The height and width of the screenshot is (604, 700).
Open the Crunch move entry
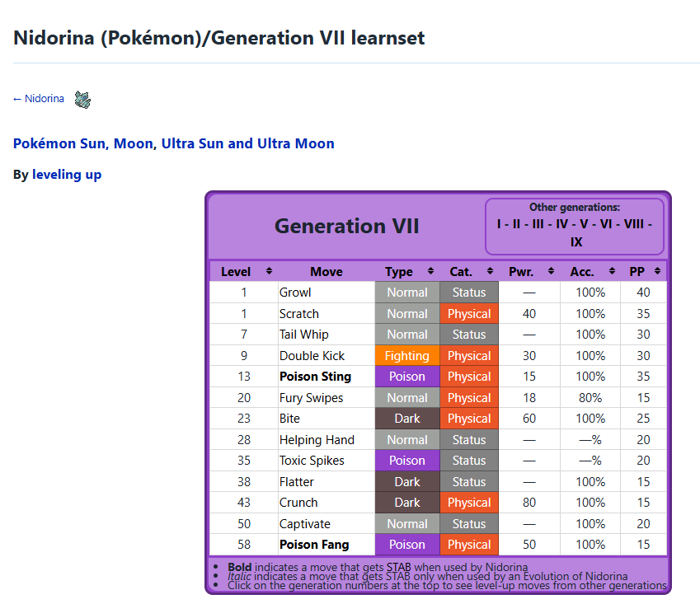[298, 503]
